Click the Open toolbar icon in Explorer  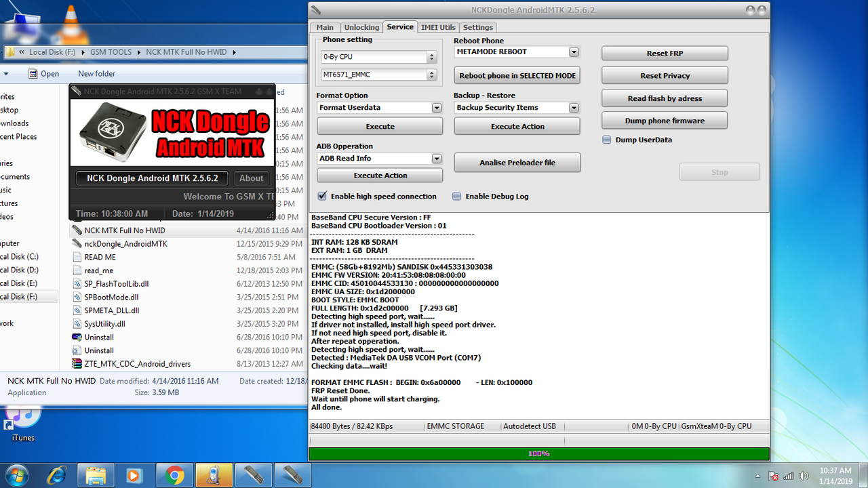click(x=33, y=73)
